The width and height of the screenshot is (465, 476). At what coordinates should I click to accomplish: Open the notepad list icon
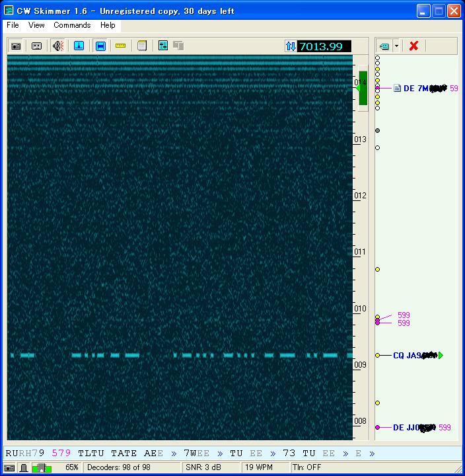tap(141, 46)
